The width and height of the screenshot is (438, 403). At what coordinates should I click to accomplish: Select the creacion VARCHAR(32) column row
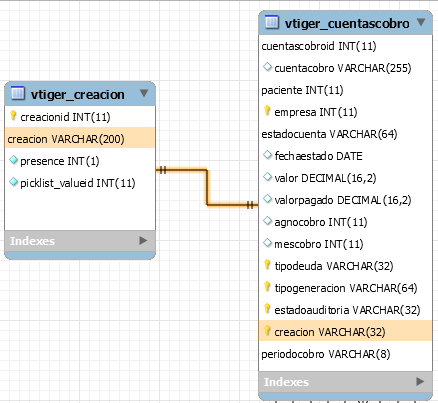point(345,331)
